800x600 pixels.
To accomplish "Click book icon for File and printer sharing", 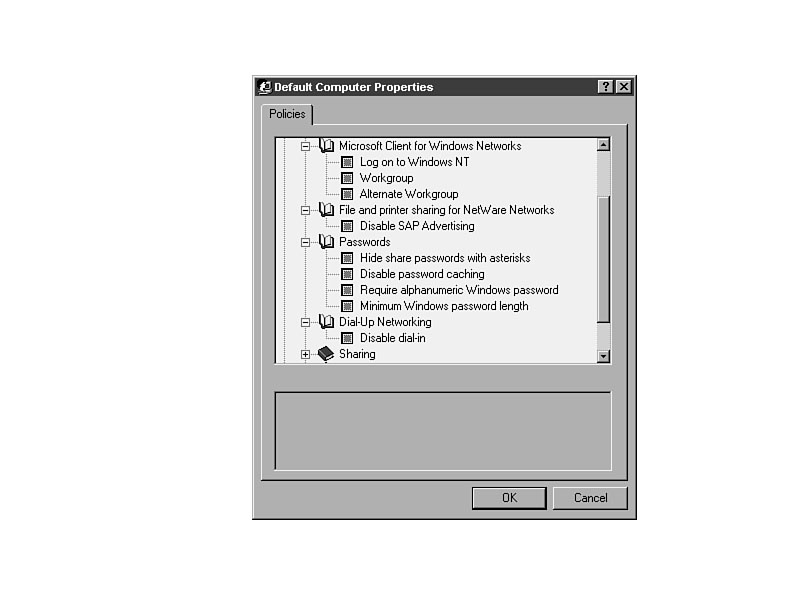I will (x=326, y=209).
